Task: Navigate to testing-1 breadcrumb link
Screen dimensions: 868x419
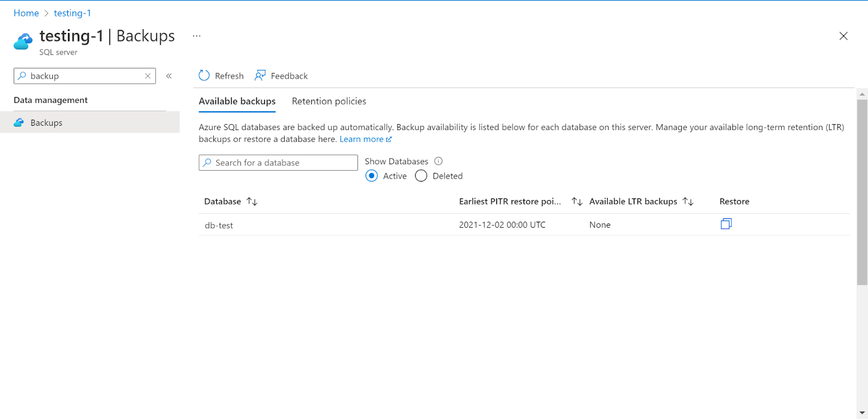Action: pos(72,13)
